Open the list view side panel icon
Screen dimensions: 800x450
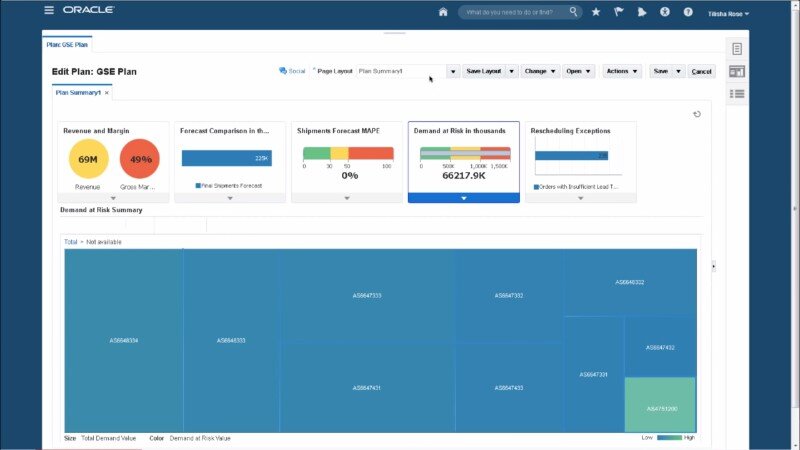(x=737, y=94)
